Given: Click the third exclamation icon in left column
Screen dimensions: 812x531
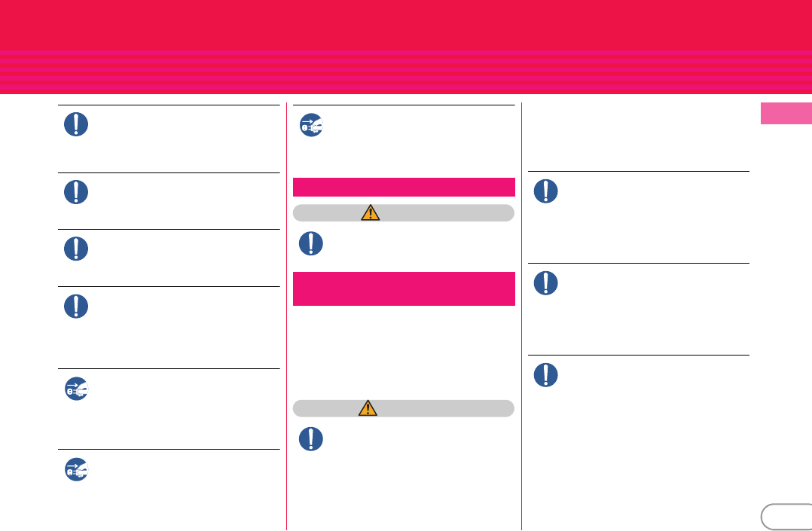Looking at the screenshot, I should click(x=76, y=249).
